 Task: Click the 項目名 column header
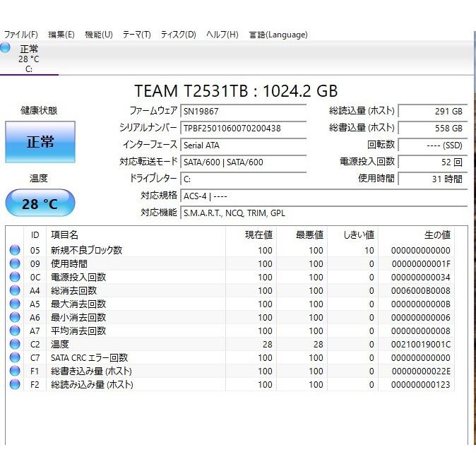[x=136, y=235]
